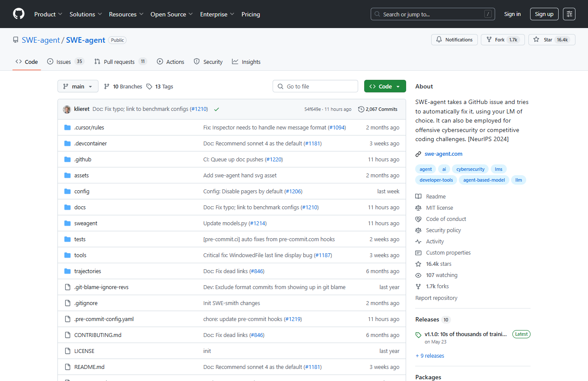Click the repository icon before SWE-agent owner
588x381 pixels.
click(x=16, y=40)
